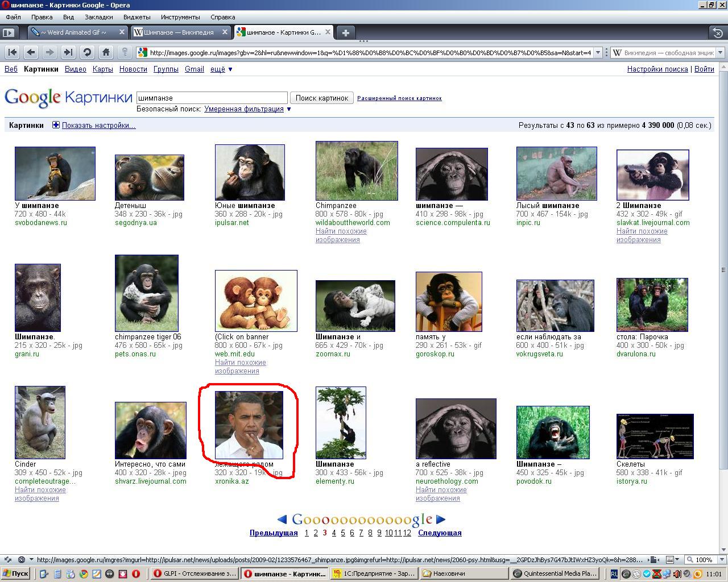
Task: Open a new tab with plus button
Action: [x=345, y=32]
